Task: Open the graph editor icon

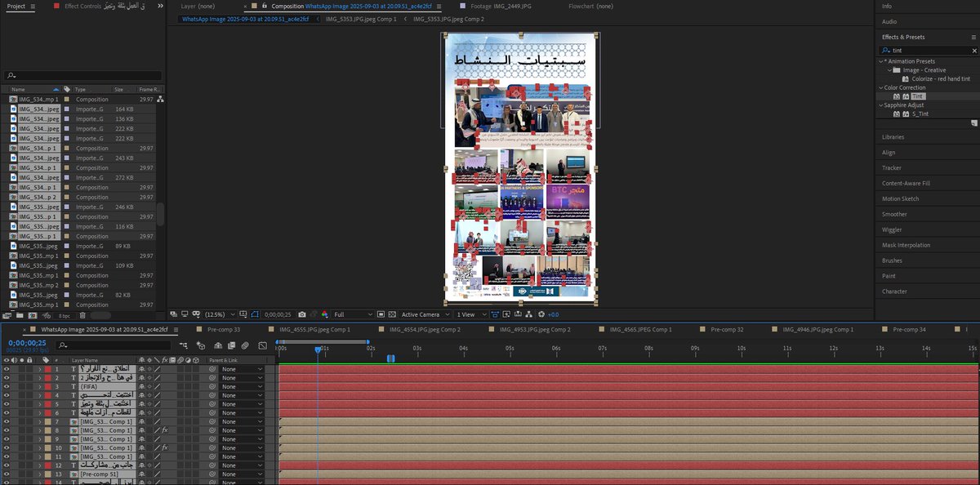Action: coord(263,345)
